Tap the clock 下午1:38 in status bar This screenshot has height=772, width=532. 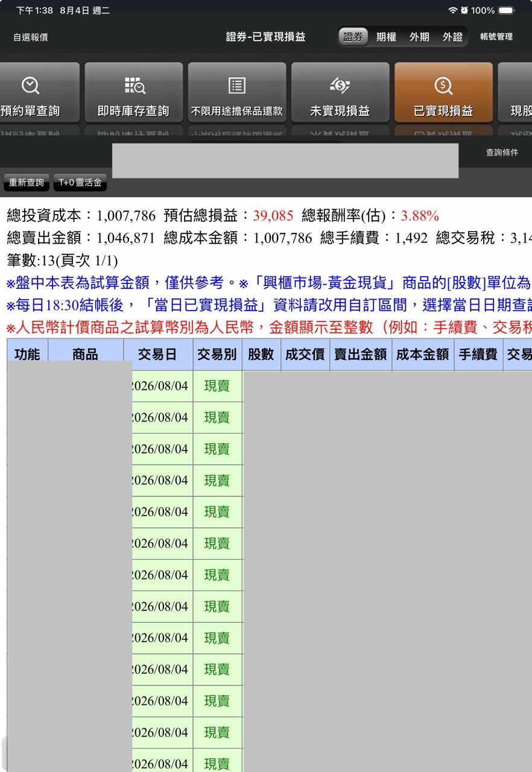pos(35,11)
